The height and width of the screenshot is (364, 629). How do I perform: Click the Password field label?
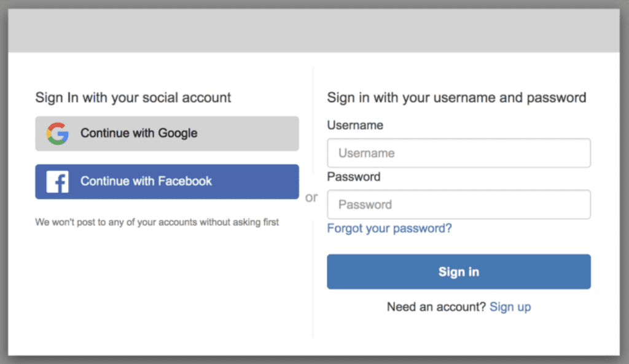tap(354, 176)
